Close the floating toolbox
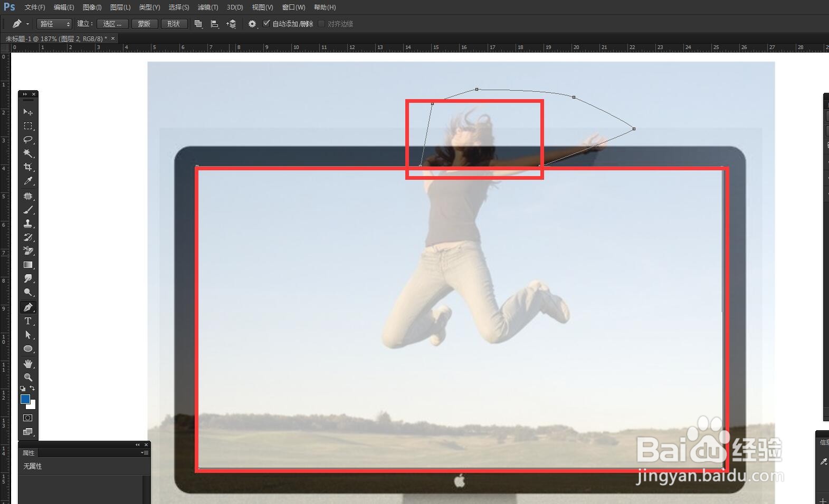 [x=34, y=94]
